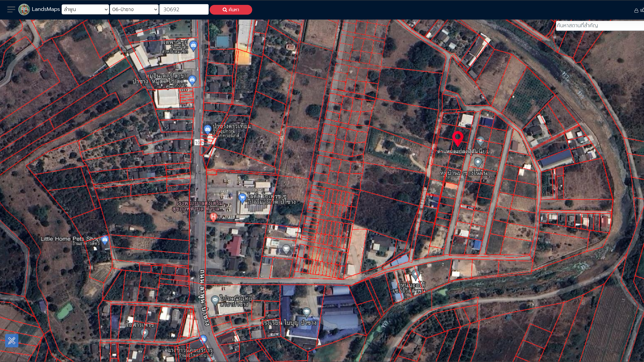
Task: Click the LandsMaps title text
Action: pos(46,9)
